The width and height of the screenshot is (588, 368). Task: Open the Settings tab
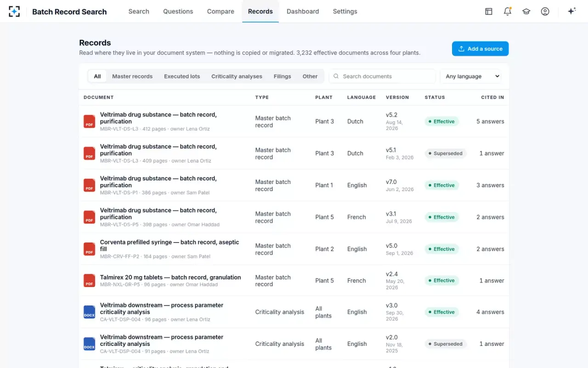(345, 11)
